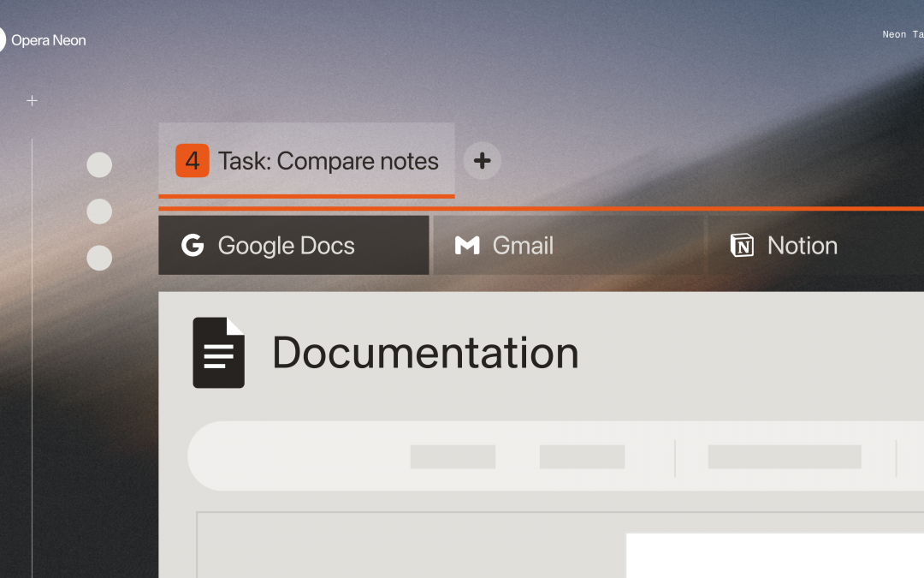Click the orange 4 badge on task tab
Image resolution: width=924 pixels, height=578 pixels.
(x=192, y=161)
